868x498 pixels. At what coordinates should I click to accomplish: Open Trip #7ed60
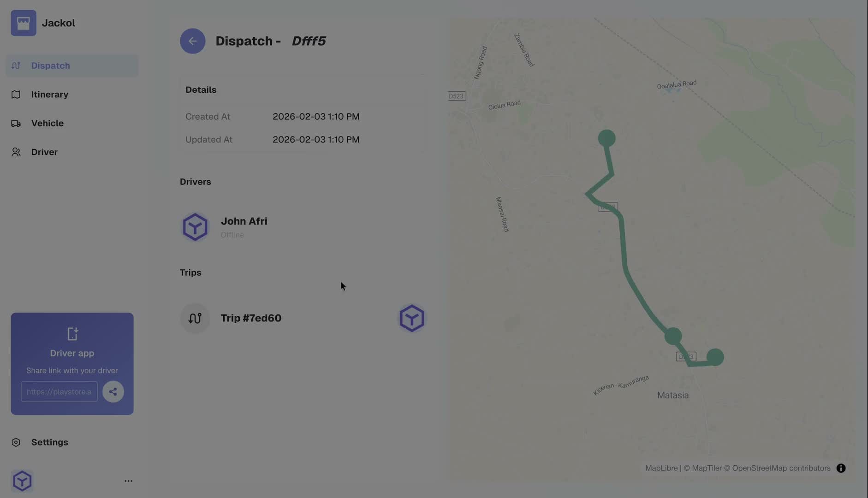[251, 318]
